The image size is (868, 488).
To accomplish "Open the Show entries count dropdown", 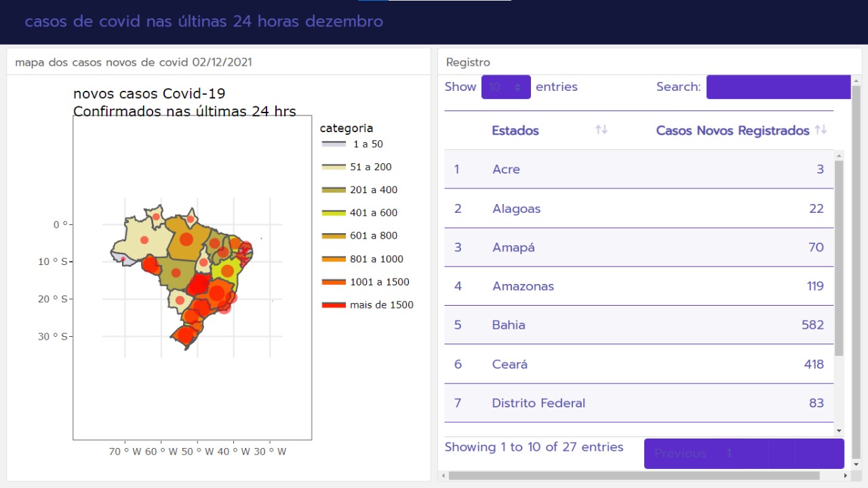I will 506,87.
